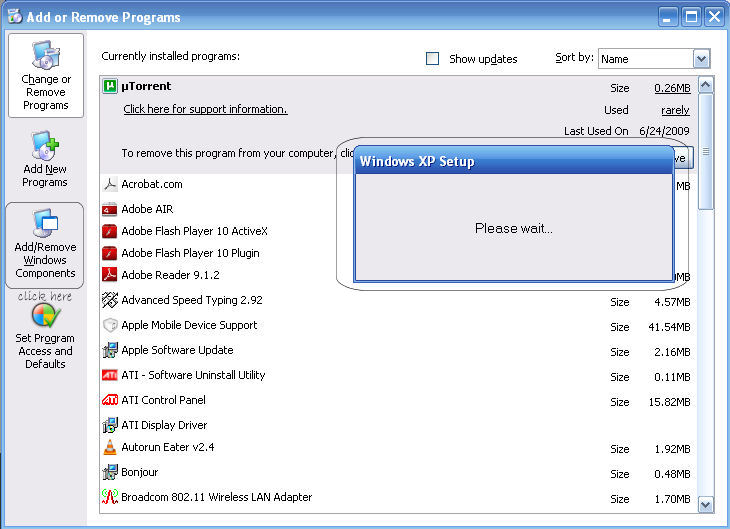Click the Apple Software Update icon
Image resolution: width=730 pixels, height=529 pixels.
click(x=110, y=350)
